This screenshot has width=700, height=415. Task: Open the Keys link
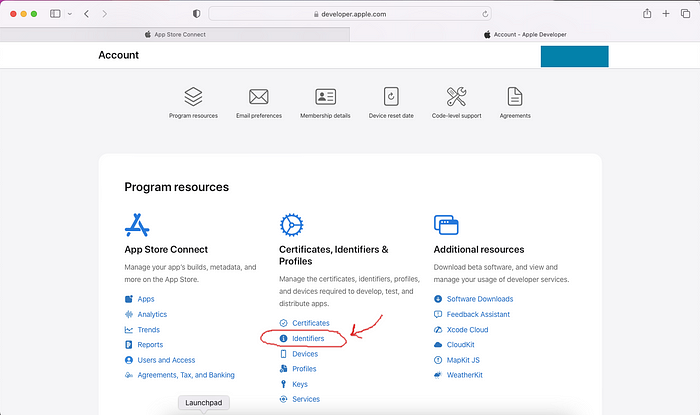pos(300,384)
